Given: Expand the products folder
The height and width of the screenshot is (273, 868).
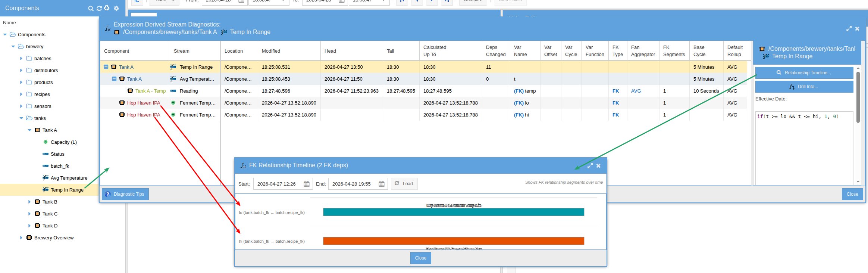Looking at the screenshot, I should [21, 82].
